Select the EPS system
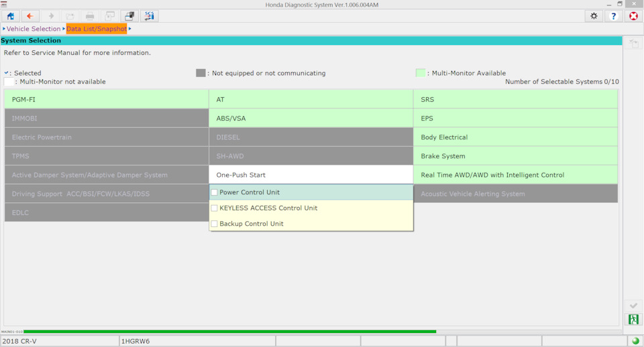The height and width of the screenshot is (347, 644). pos(515,118)
